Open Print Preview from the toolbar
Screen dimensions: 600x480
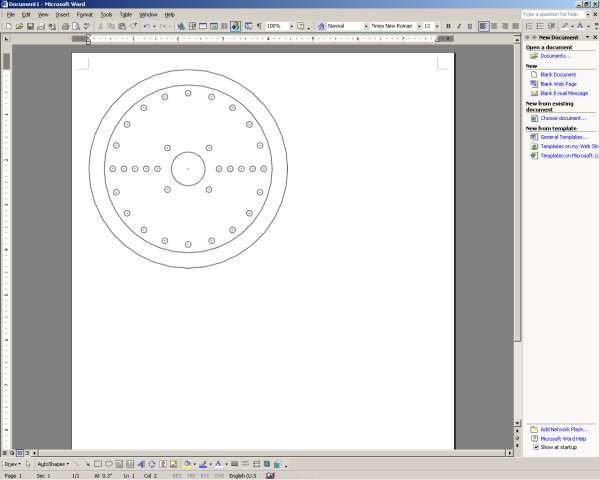(76, 26)
